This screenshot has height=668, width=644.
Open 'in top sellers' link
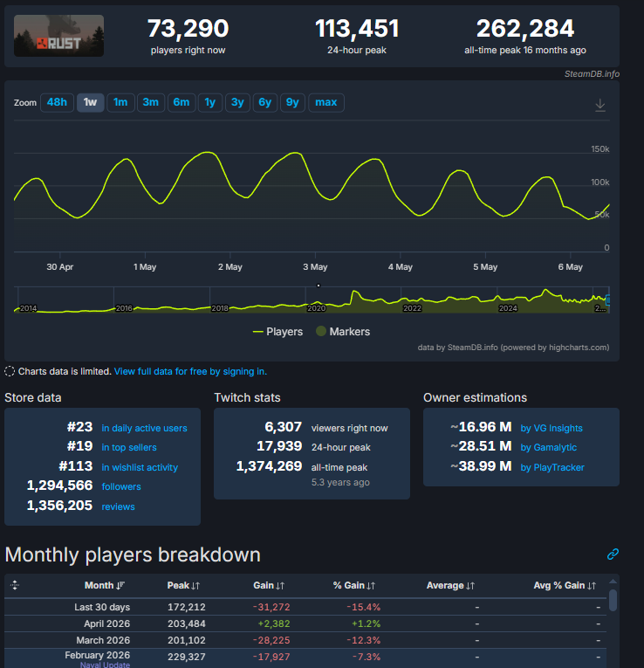point(129,447)
